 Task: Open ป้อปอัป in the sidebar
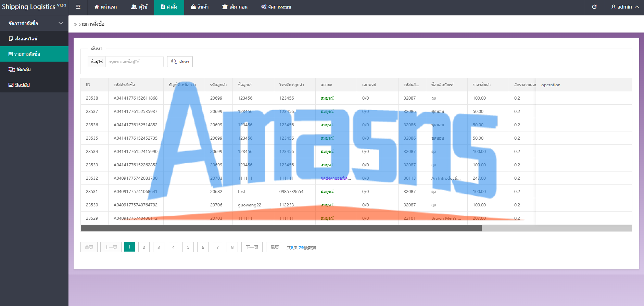click(34, 85)
